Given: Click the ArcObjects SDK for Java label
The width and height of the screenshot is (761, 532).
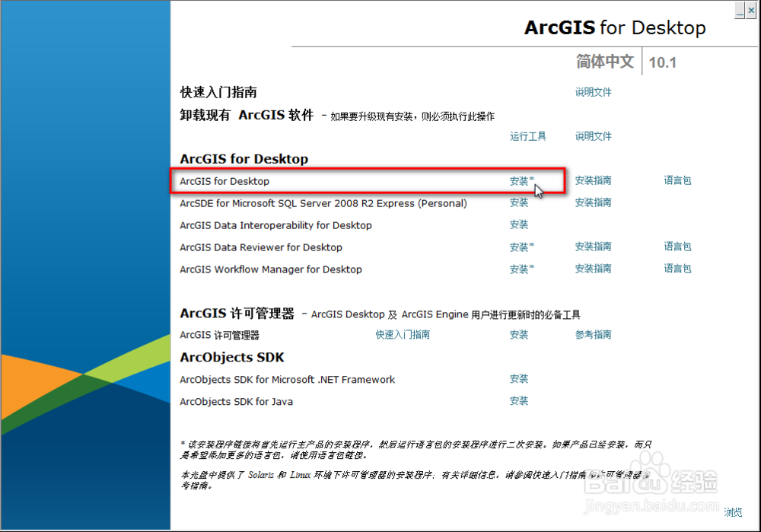Looking at the screenshot, I should point(236,401).
